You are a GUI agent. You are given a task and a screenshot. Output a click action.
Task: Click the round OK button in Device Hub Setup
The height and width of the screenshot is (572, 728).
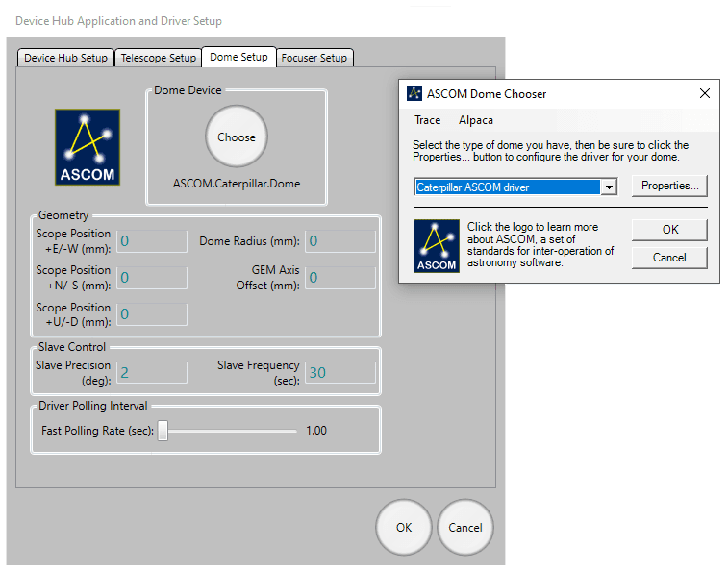coord(404,527)
